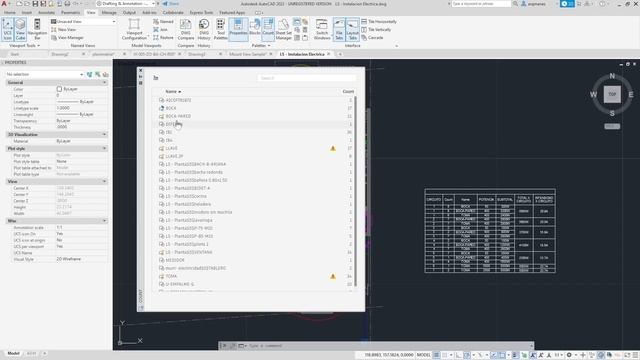The height and width of the screenshot is (360, 640).
Task: Click the Color ByLayer swatch in Properties
Action: pos(59,89)
